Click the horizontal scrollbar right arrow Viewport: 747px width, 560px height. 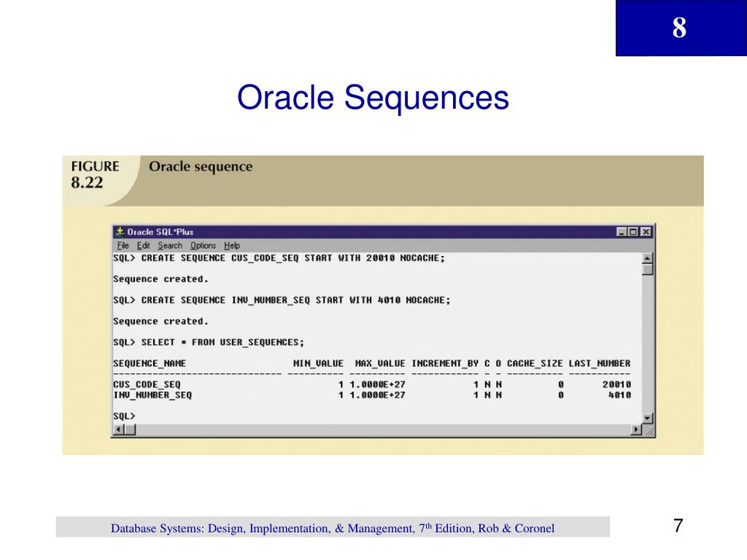(x=636, y=430)
